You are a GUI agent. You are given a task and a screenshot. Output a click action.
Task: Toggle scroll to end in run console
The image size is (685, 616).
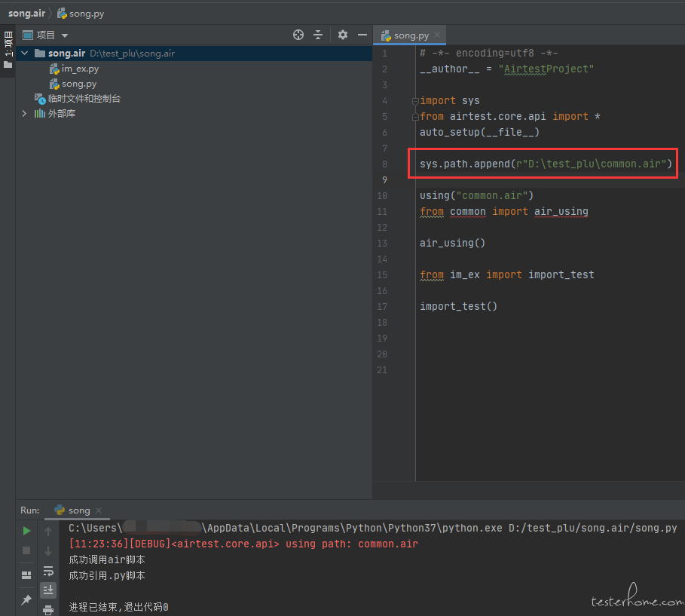[48, 590]
